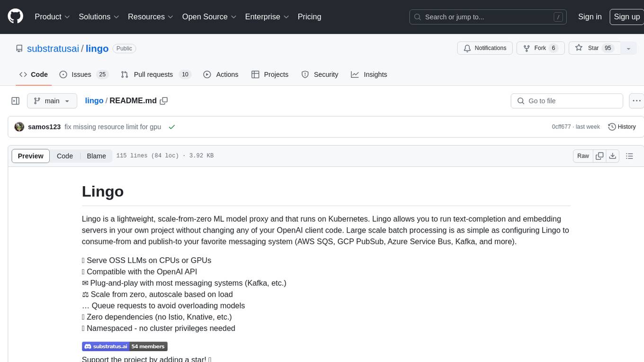Open samos123 avatar profile
Image resolution: width=644 pixels, height=362 pixels.
pos(19,127)
